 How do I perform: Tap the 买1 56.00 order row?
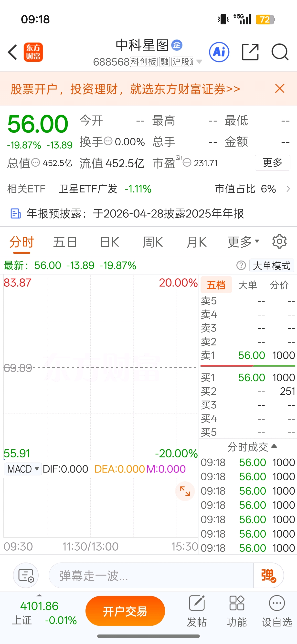[248, 378]
